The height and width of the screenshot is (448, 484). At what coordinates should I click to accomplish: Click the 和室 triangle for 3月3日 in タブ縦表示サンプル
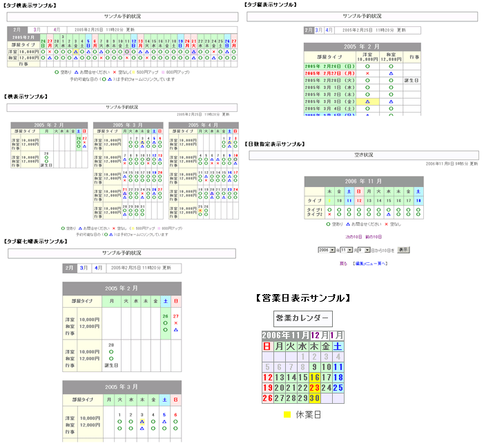coord(391,101)
